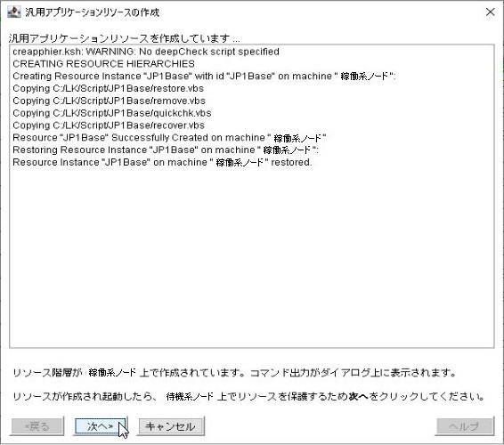Cancel the wizard with キャンセル button
504x445 pixels.
coord(170,426)
